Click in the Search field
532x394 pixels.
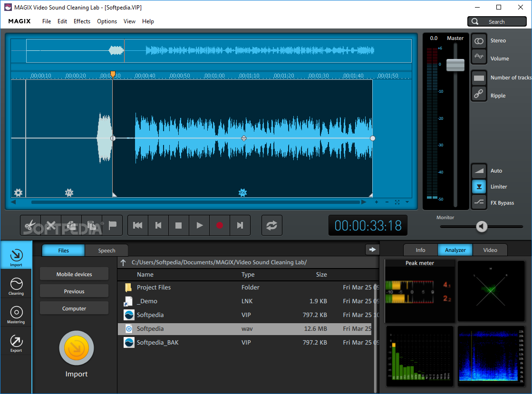497,21
